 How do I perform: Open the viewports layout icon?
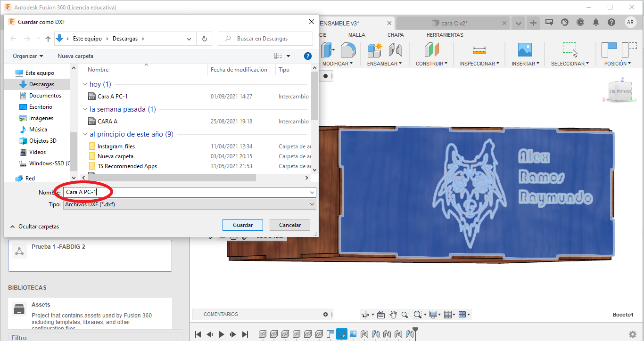(462, 315)
